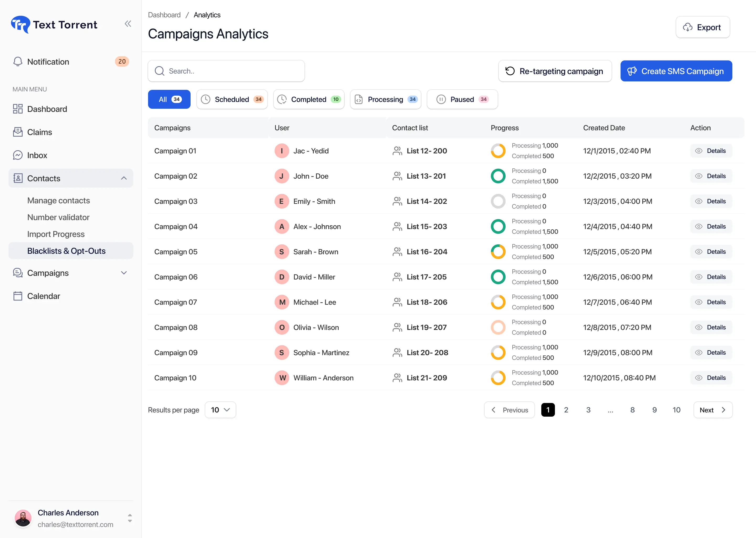View details eye for Campaign 01
This screenshot has width=756, height=538.
click(x=699, y=151)
